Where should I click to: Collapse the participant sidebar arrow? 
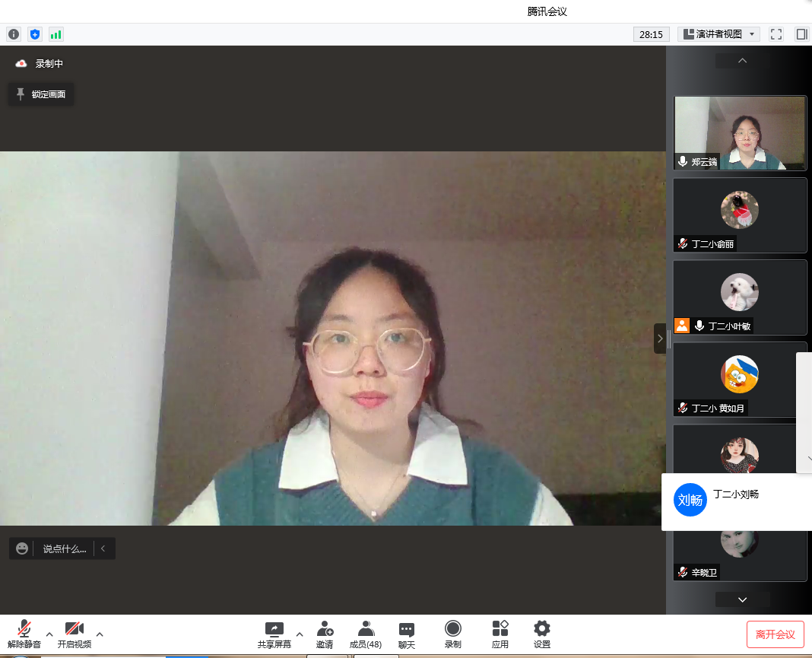(x=660, y=339)
